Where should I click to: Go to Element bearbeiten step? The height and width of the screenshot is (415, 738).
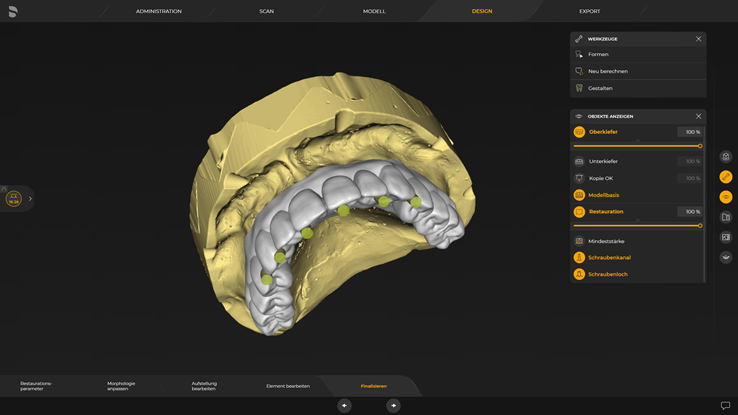tap(288, 386)
